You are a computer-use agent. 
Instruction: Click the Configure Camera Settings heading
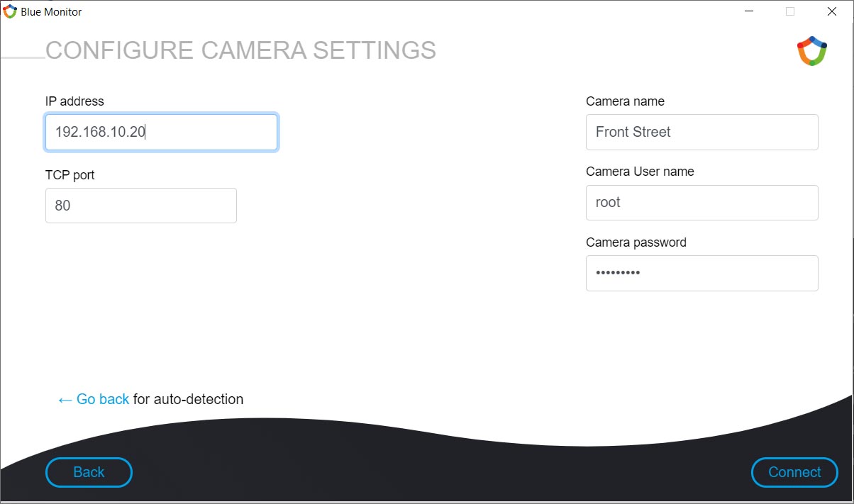[x=240, y=50]
